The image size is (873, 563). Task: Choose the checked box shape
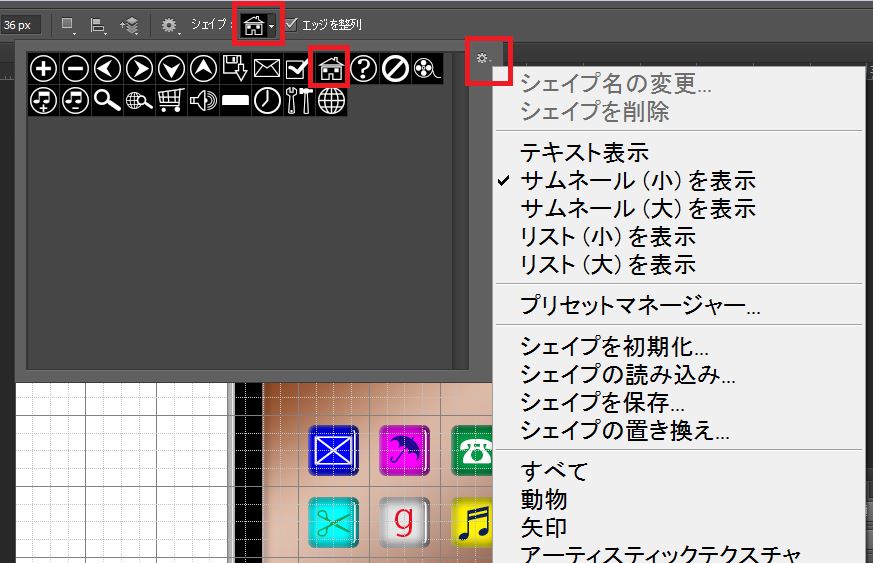pos(298,69)
